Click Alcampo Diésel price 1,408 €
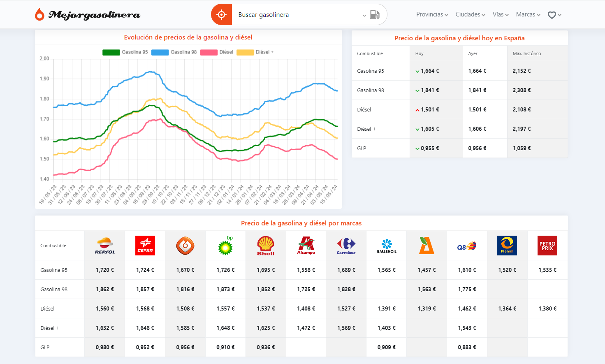The height and width of the screenshot is (364, 605). (306, 309)
